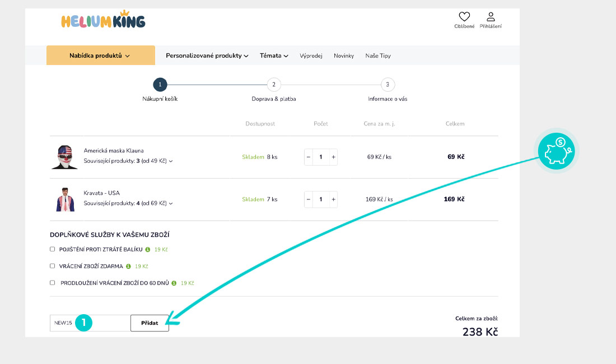Go to the Výprodej menu item
The width and height of the screenshot is (616, 364).
click(x=311, y=56)
